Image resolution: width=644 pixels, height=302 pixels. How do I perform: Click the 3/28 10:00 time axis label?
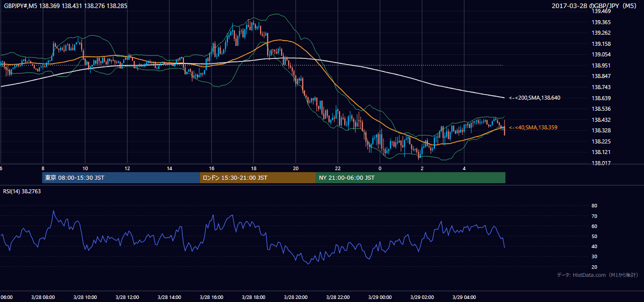(x=85, y=297)
